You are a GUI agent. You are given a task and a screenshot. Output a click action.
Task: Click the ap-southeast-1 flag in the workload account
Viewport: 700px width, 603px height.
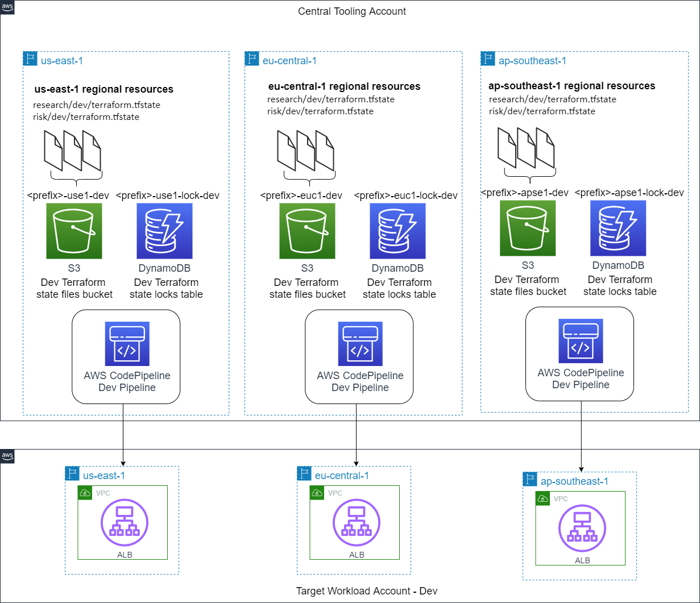[x=529, y=479]
